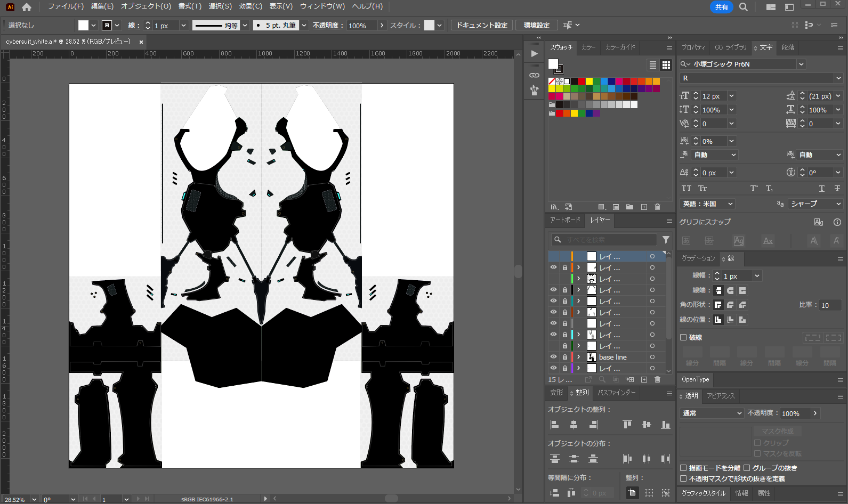This screenshot has width=848, height=504.
Task: Open the Actions panel play icon
Action: pos(534,54)
